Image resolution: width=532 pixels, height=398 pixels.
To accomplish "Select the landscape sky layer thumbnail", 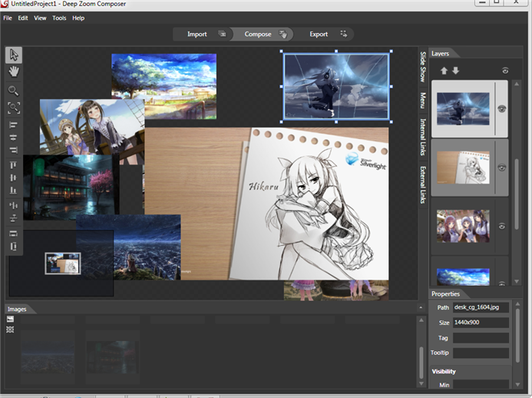I will click(463, 277).
